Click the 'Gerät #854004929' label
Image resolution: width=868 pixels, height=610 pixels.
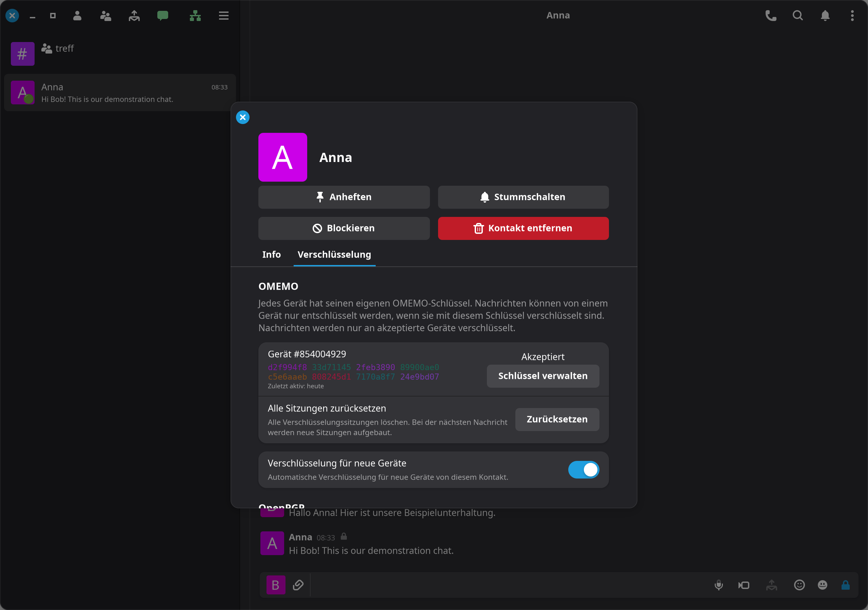[307, 354]
